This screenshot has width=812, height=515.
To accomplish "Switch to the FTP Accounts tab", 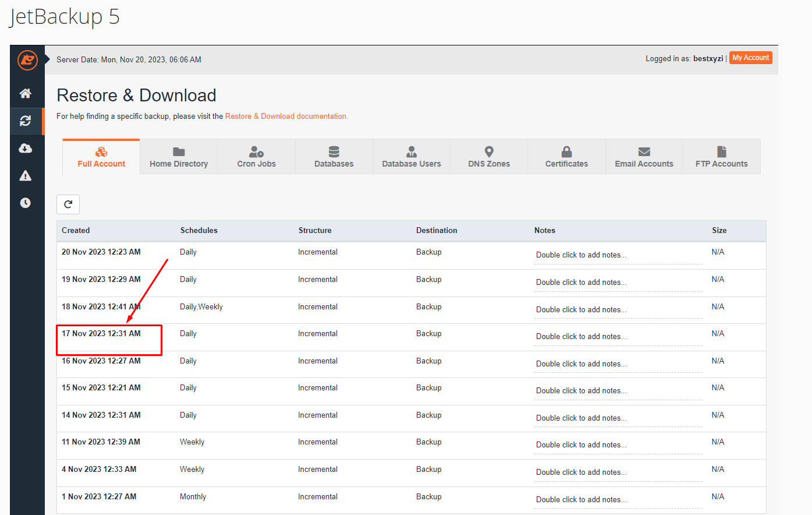I will 722,157.
